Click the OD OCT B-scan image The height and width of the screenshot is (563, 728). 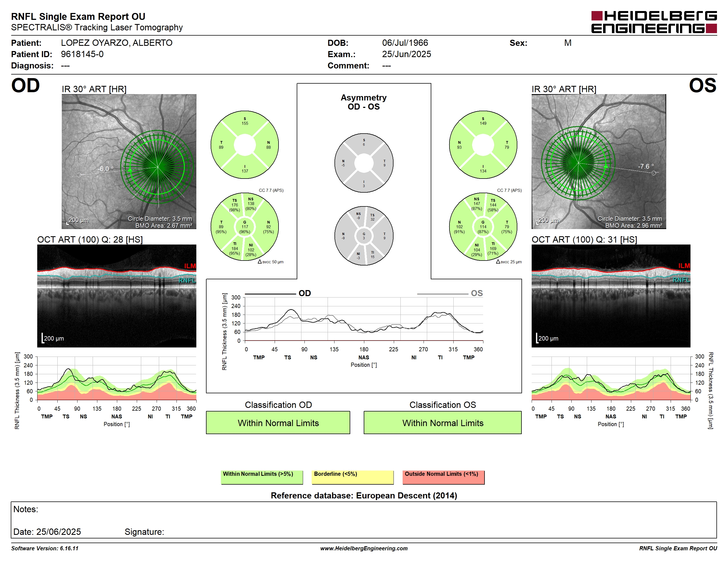[117, 296]
